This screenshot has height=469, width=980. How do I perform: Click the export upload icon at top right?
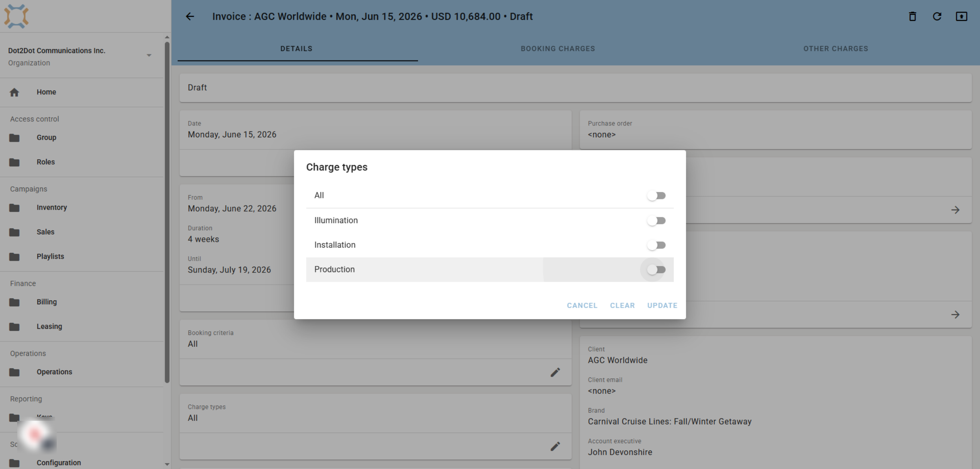point(962,16)
